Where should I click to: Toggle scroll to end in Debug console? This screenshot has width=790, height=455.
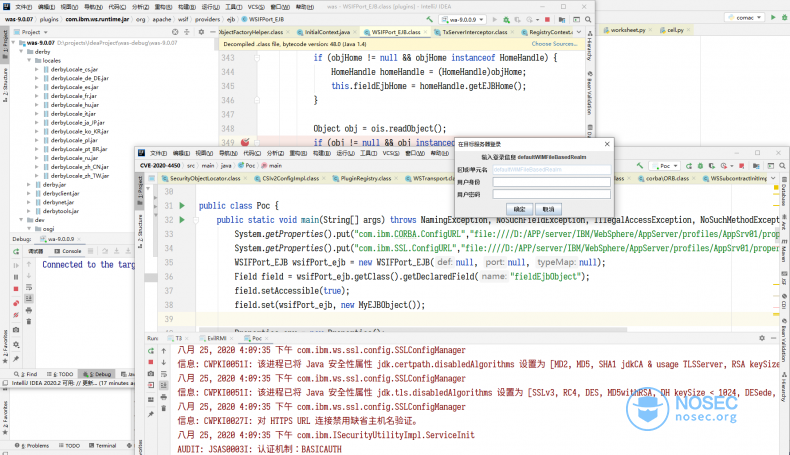[x=29, y=299]
